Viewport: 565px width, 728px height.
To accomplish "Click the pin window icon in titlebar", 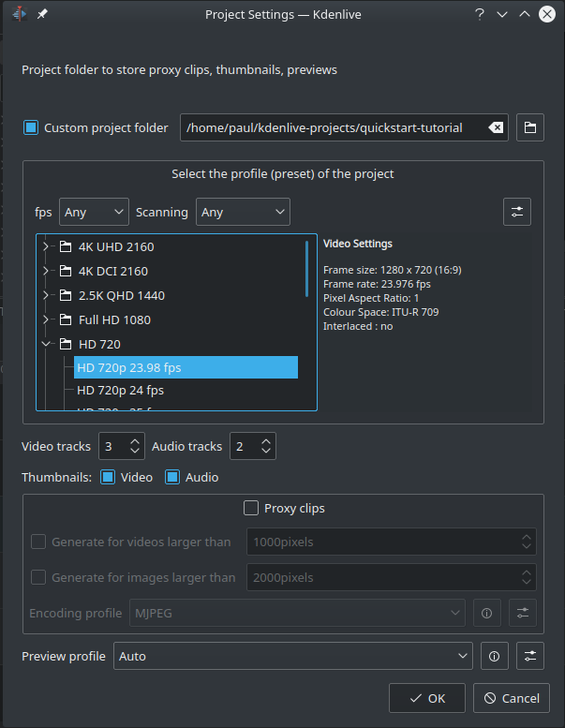I will (x=42, y=14).
